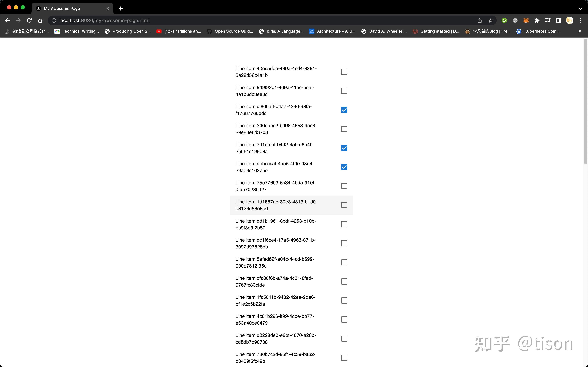
Task: Bookmark this page with star icon
Action: [x=491, y=20]
